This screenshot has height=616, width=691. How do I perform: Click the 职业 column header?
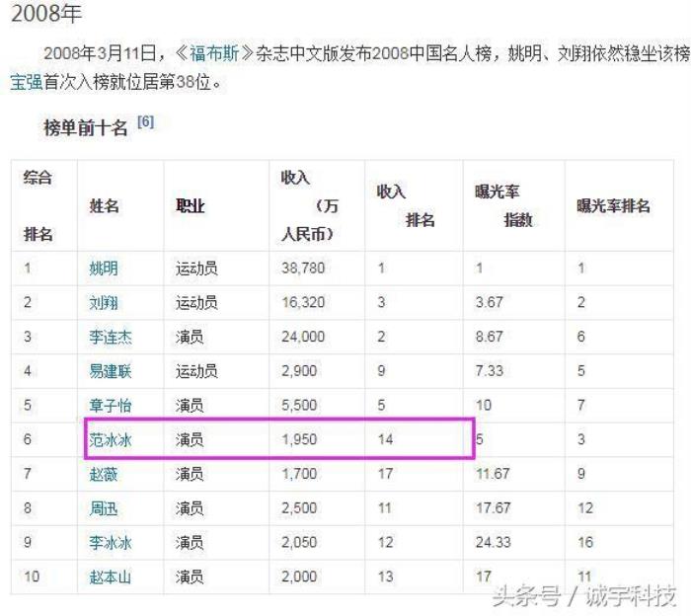coord(190,206)
